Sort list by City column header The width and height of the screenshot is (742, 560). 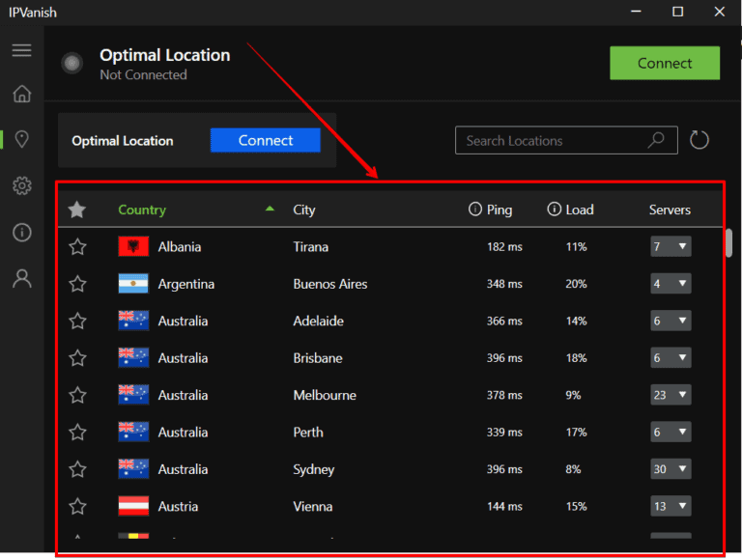coord(304,210)
